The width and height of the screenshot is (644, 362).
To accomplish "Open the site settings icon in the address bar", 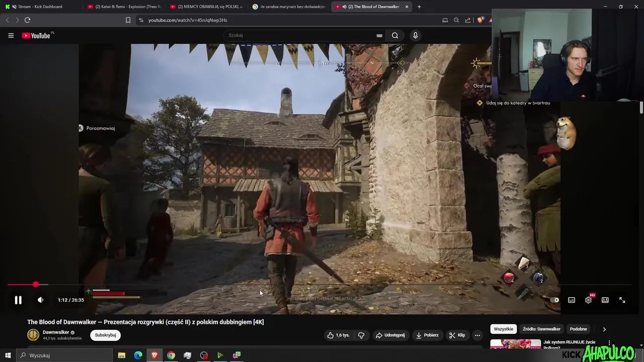I will 141,20.
